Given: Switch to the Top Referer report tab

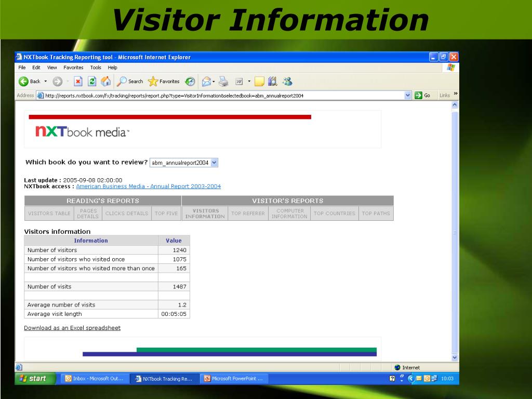Looking at the screenshot, I should (248, 214).
